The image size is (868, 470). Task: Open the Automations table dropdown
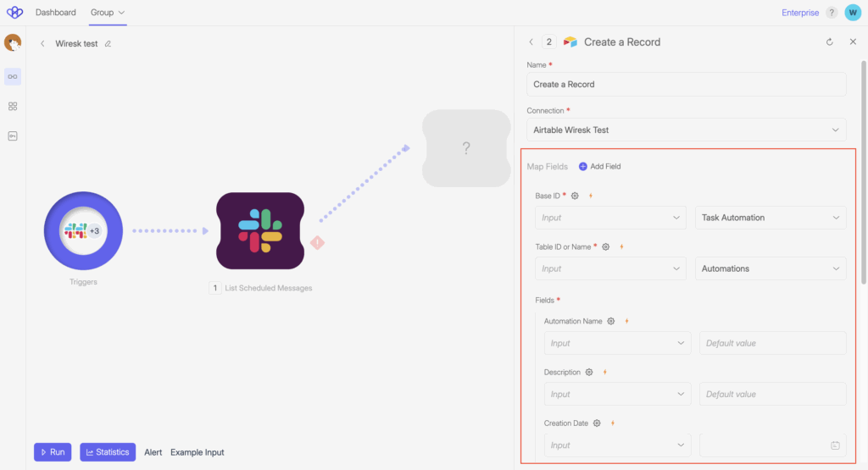[x=770, y=268]
